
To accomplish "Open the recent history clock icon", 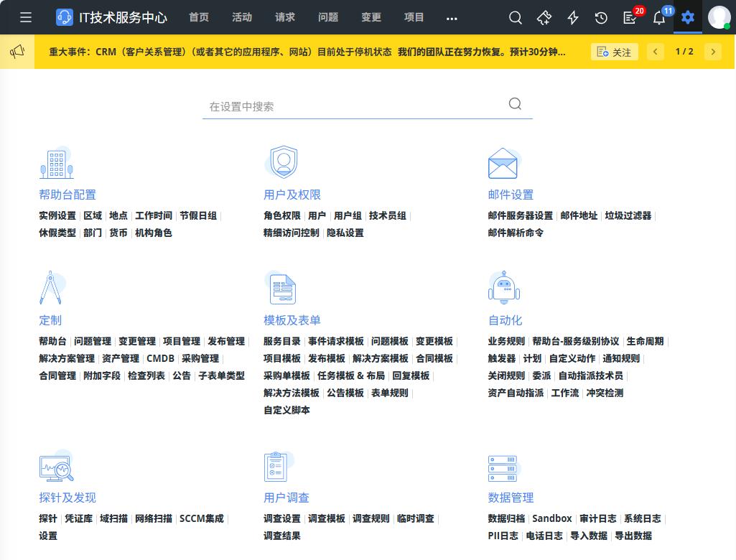I will (602, 17).
